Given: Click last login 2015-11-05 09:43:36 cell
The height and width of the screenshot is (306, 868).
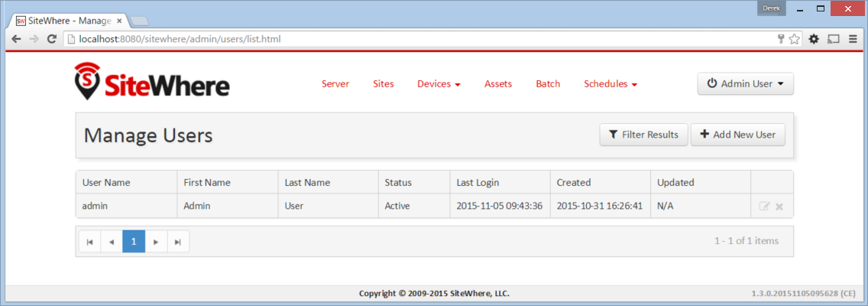Looking at the screenshot, I should point(499,206).
